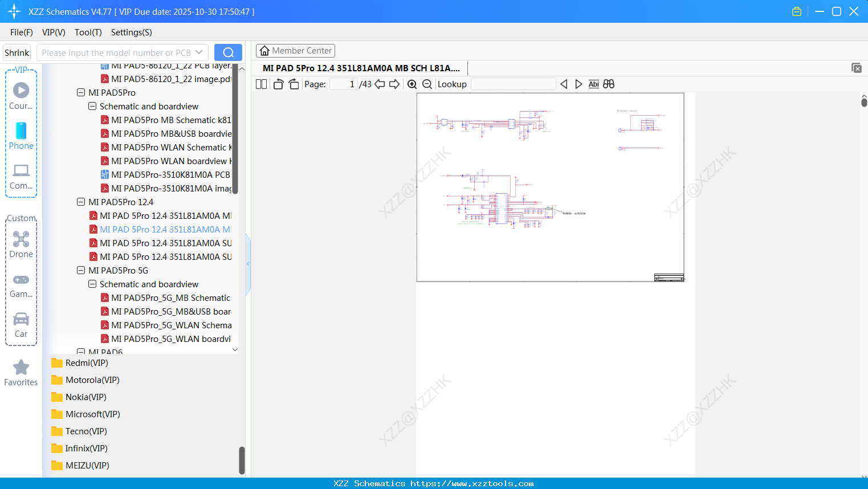This screenshot has height=489, width=868.
Task: Click the page number input field
Action: 343,84
